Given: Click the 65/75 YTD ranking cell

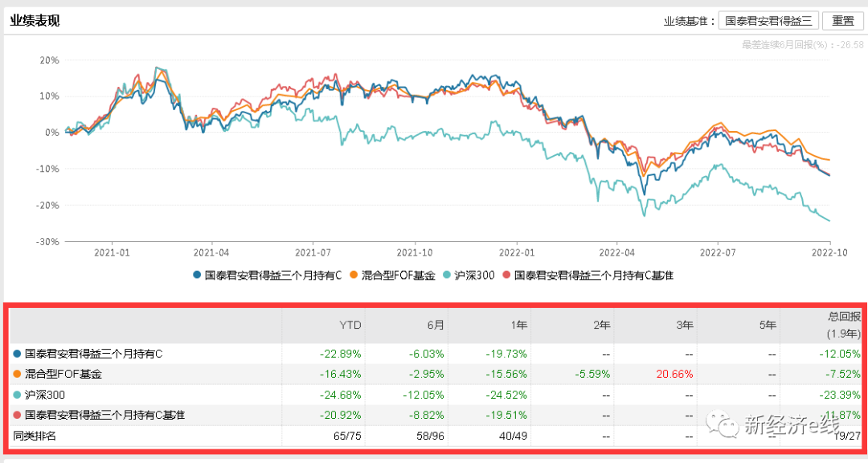Looking at the screenshot, I should [x=346, y=436].
